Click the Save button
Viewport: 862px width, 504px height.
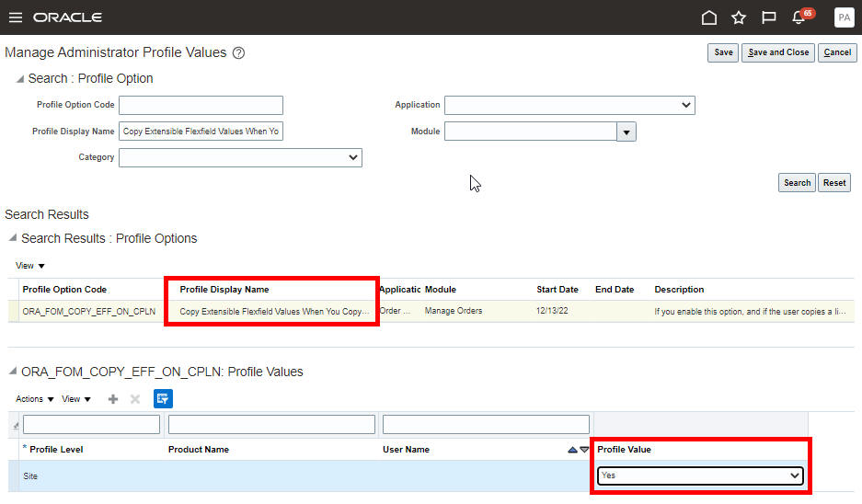(723, 52)
